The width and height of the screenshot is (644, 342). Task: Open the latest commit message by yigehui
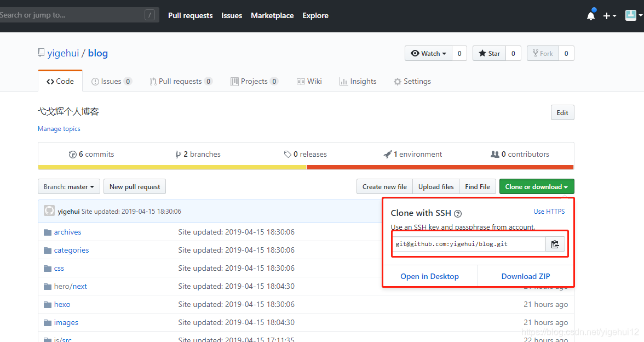pos(131,212)
